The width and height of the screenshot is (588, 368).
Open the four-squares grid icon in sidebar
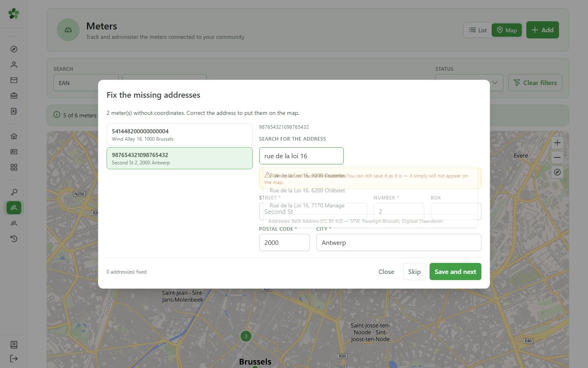pyautogui.click(x=14, y=167)
